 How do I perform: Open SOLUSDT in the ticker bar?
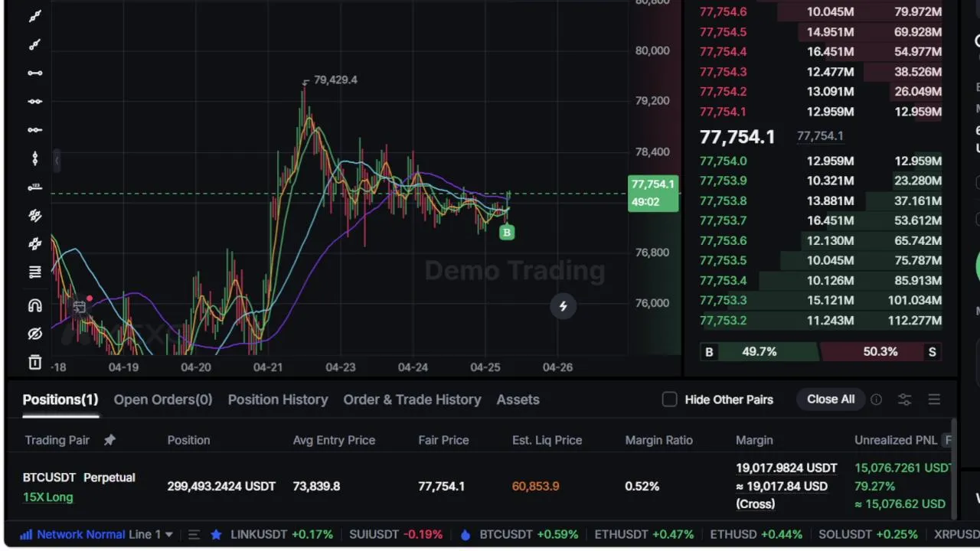coord(867,534)
